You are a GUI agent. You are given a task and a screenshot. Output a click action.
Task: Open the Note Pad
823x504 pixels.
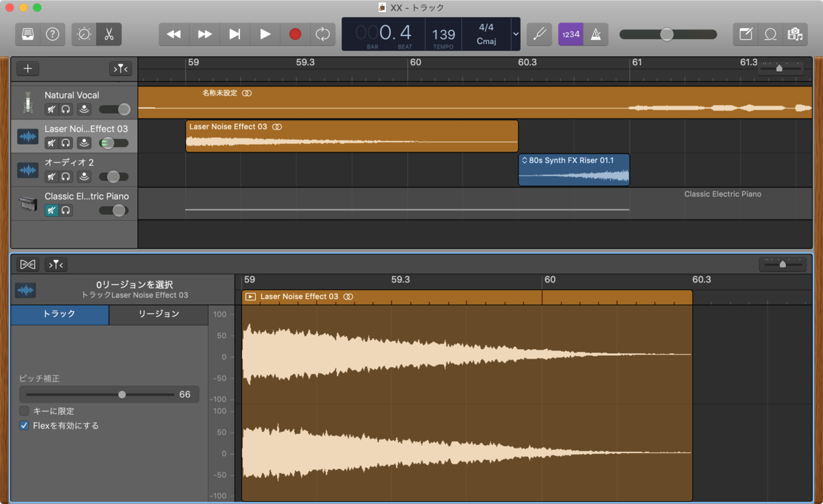(746, 34)
